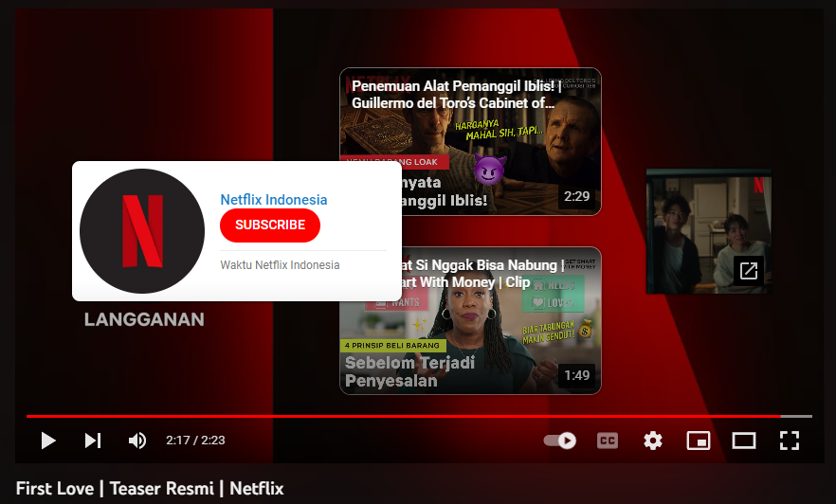Toggle the autoplay switch
Screen dimensions: 836x504
coord(560,441)
